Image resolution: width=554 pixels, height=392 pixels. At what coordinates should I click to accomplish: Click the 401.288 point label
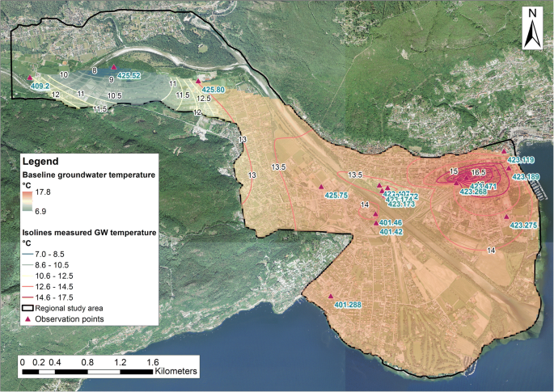pyautogui.click(x=348, y=305)
